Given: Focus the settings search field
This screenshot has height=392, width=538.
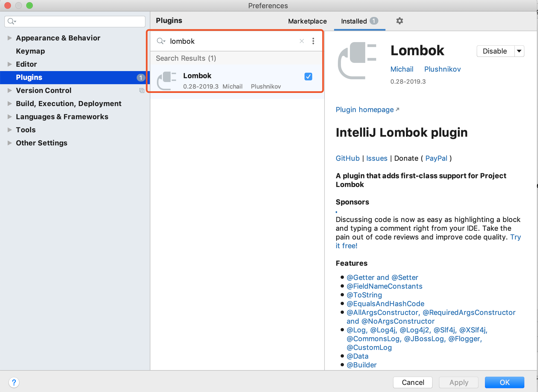Looking at the screenshot, I should click(75, 21).
